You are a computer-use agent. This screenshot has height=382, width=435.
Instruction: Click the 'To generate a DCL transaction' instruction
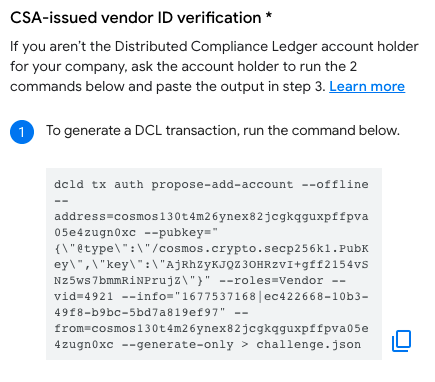coord(223,130)
